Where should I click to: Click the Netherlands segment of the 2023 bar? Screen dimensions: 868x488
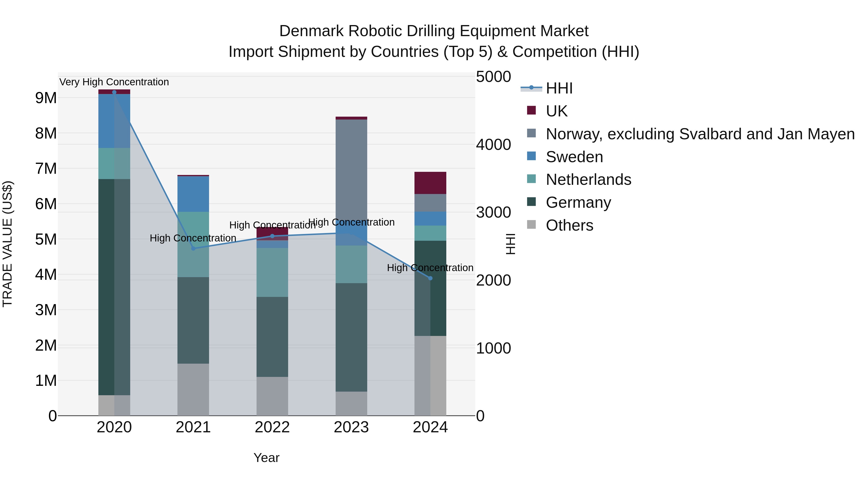(x=352, y=264)
